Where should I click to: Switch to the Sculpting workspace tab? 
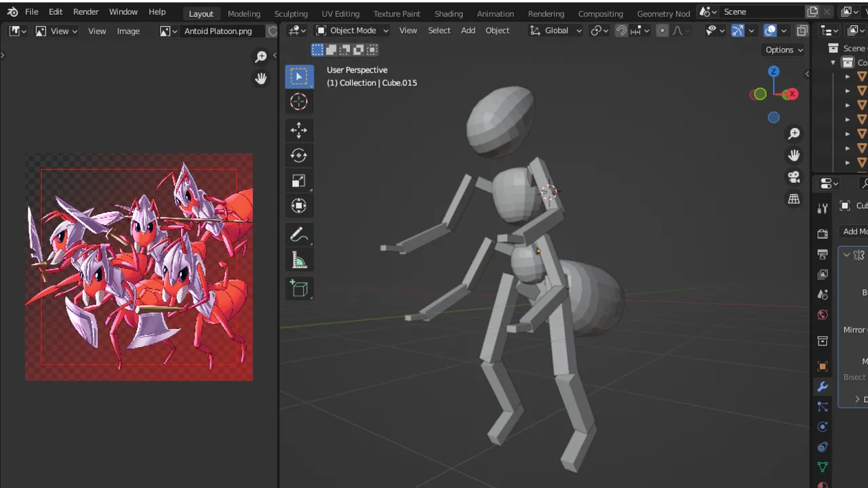pos(291,14)
